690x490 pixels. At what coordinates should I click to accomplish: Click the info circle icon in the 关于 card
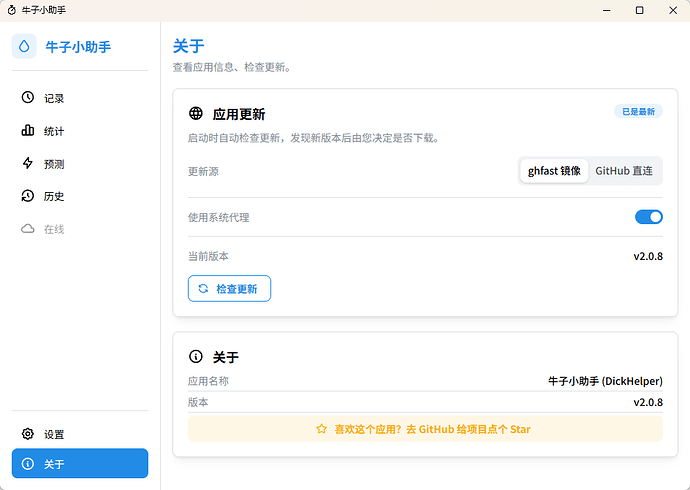point(196,356)
